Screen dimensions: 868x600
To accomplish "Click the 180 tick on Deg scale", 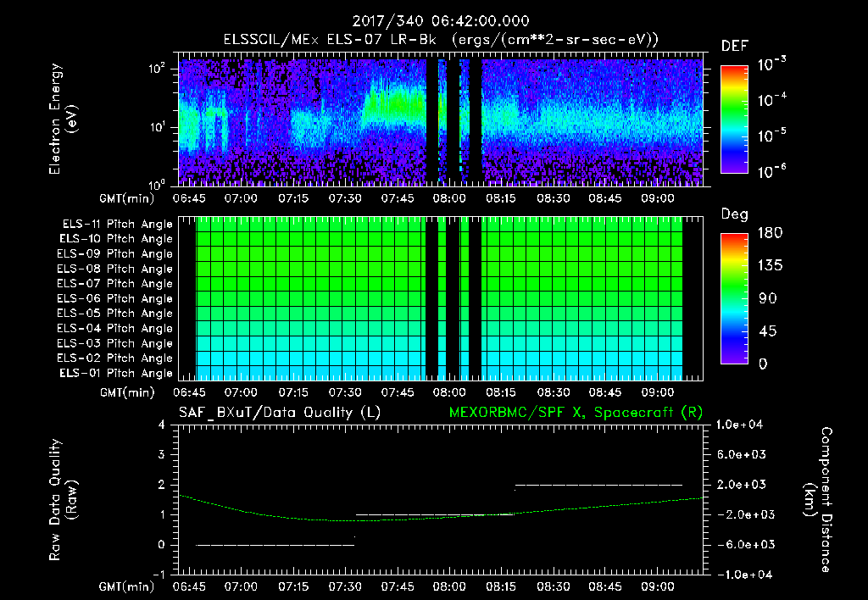I will [770, 233].
